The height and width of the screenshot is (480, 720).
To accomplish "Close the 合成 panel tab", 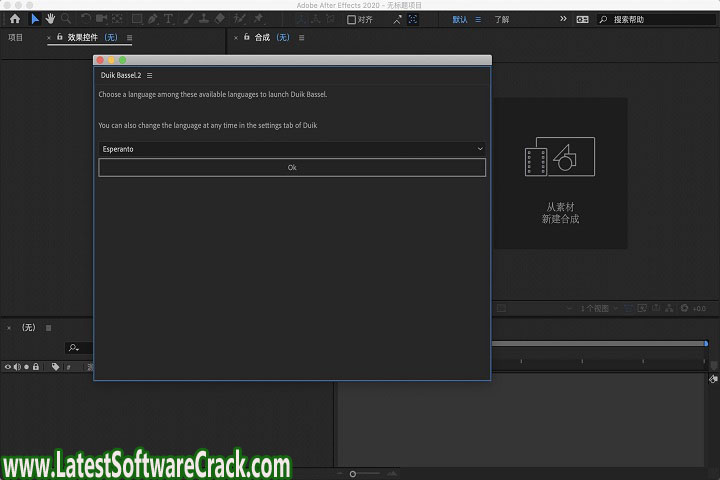I will tap(236, 38).
